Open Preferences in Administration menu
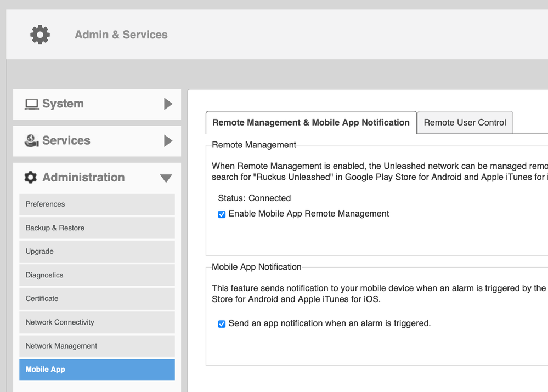This screenshot has width=548, height=392. click(x=97, y=204)
